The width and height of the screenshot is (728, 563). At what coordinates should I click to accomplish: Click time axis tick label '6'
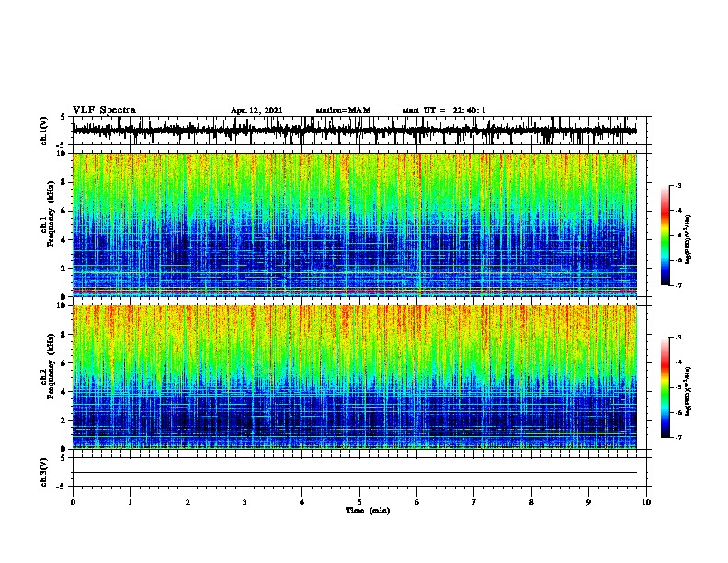417,502
